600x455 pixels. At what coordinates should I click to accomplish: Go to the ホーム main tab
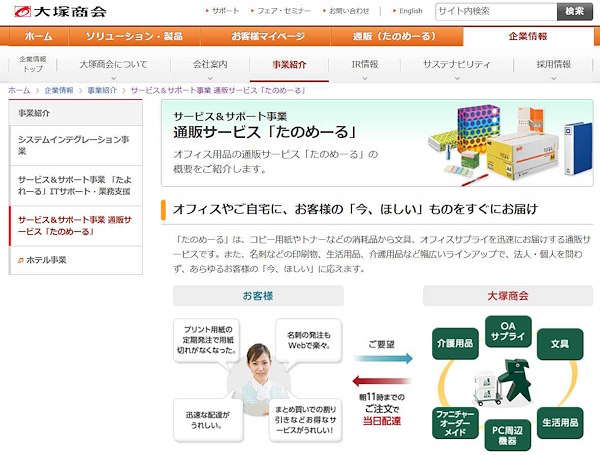click(x=38, y=36)
